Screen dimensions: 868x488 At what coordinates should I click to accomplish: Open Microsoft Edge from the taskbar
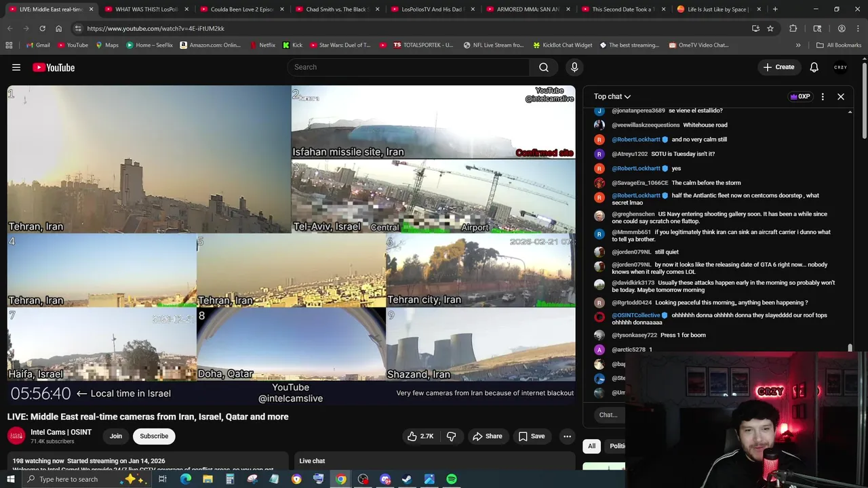pyautogui.click(x=186, y=479)
